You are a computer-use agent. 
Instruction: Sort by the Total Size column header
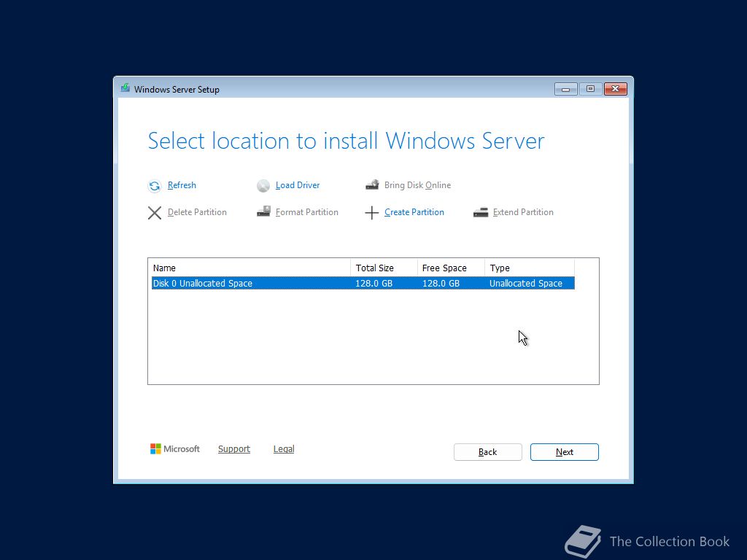pos(384,268)
